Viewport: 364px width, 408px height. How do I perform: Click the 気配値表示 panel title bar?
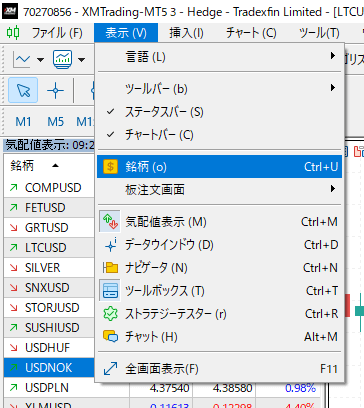(49, 145)
